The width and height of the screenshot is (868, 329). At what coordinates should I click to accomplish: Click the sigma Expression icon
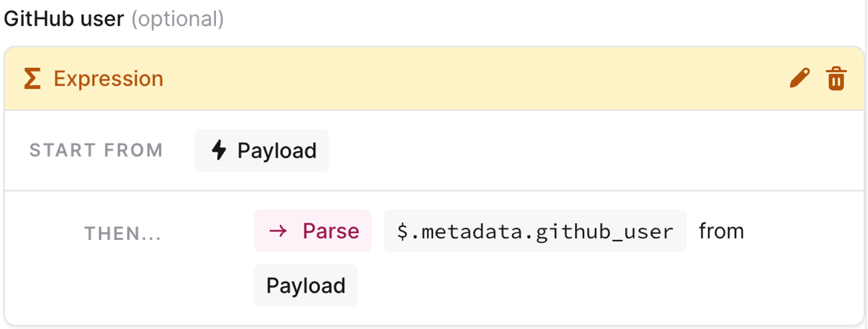coord(33,78)
